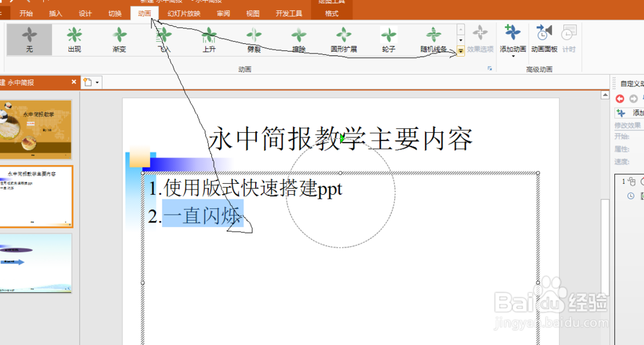The height and width of the screenshot is (345, 644).
Task: Open the 动画 group dialog launcher
Action: (489, 68)
